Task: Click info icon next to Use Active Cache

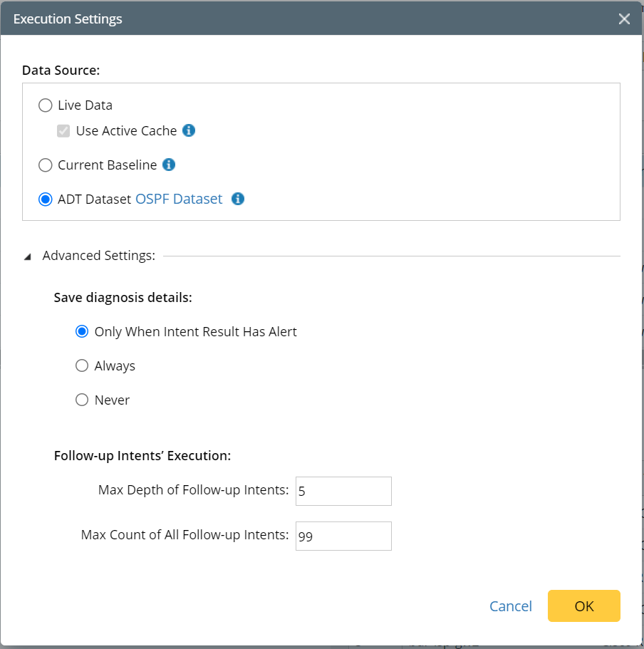Action: pos(189,130)
